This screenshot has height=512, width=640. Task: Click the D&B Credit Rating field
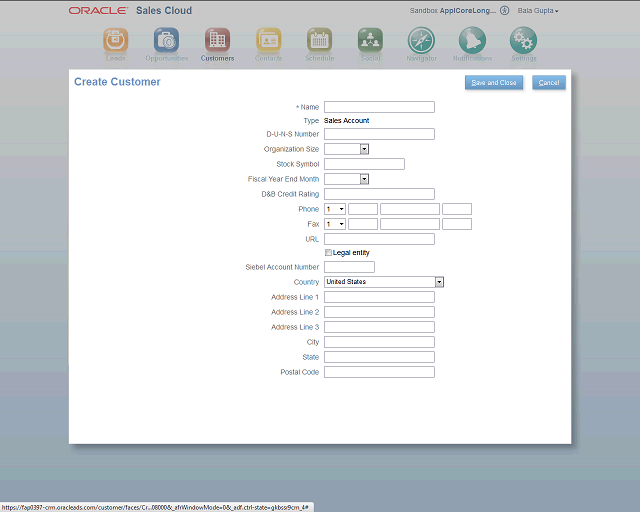[379, 194]
